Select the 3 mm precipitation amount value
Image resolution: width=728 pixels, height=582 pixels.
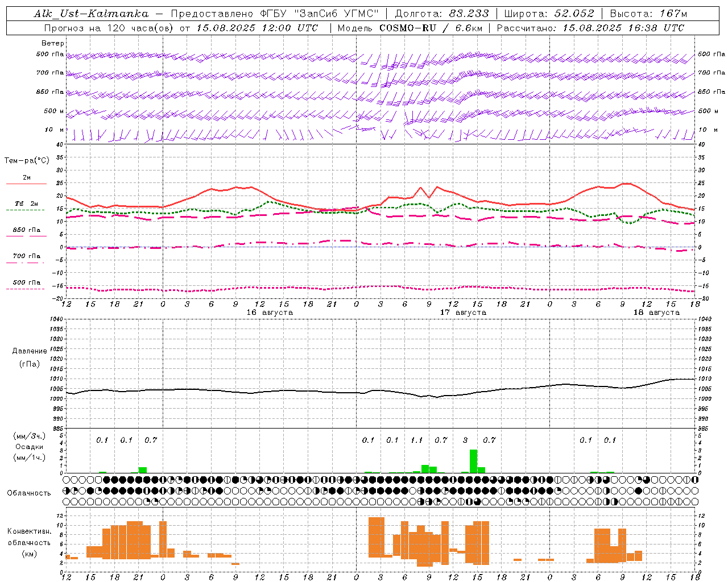tap(465, 440)
